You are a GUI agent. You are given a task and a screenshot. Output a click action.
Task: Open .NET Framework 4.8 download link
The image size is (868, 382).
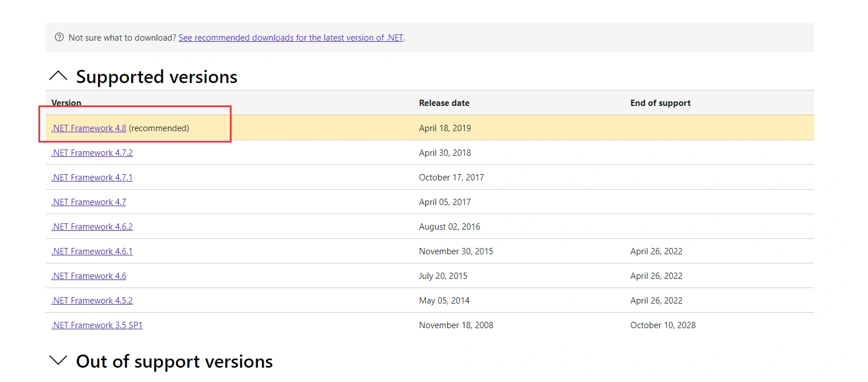click(89, 128)
